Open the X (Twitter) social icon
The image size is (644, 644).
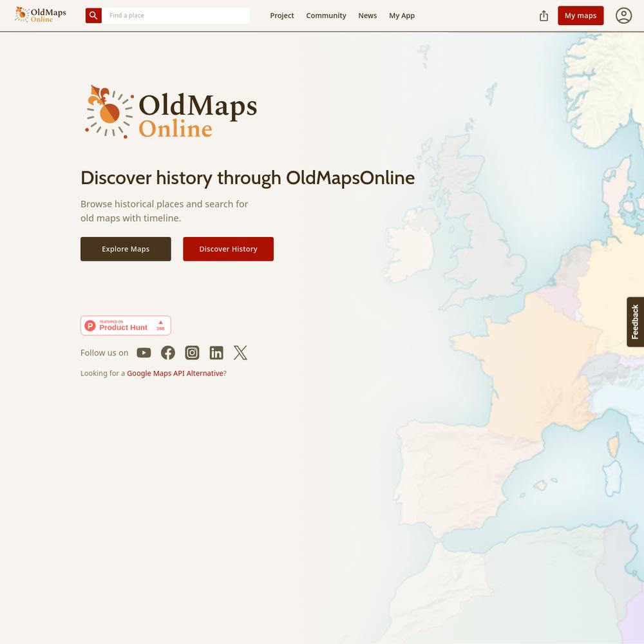tap(241, 353)
